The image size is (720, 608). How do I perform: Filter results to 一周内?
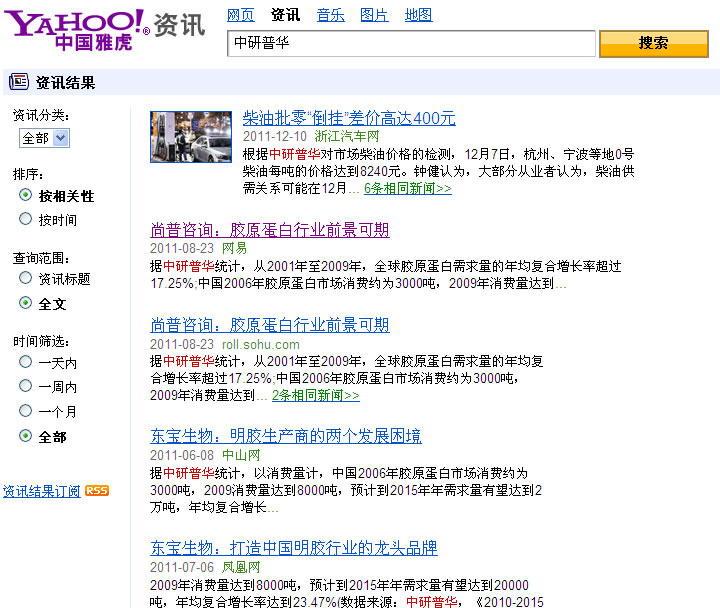click(x=25, y=387)
